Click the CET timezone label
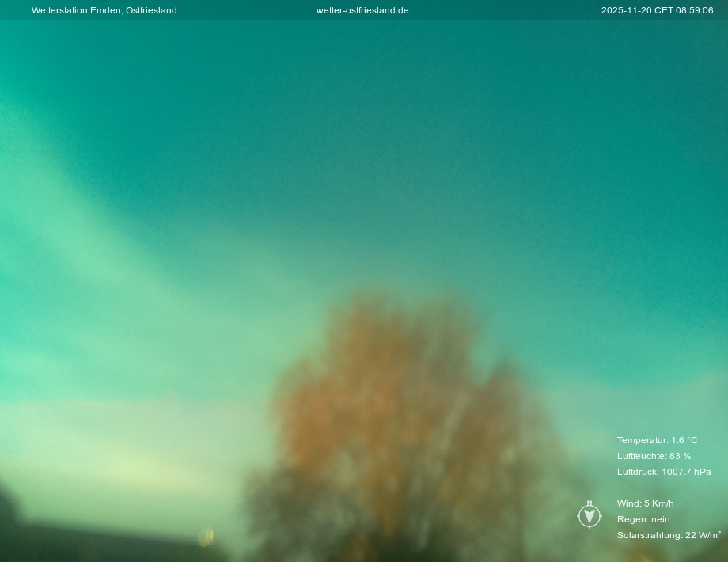Viewport: 728px width, 562px height. (663, 10)
